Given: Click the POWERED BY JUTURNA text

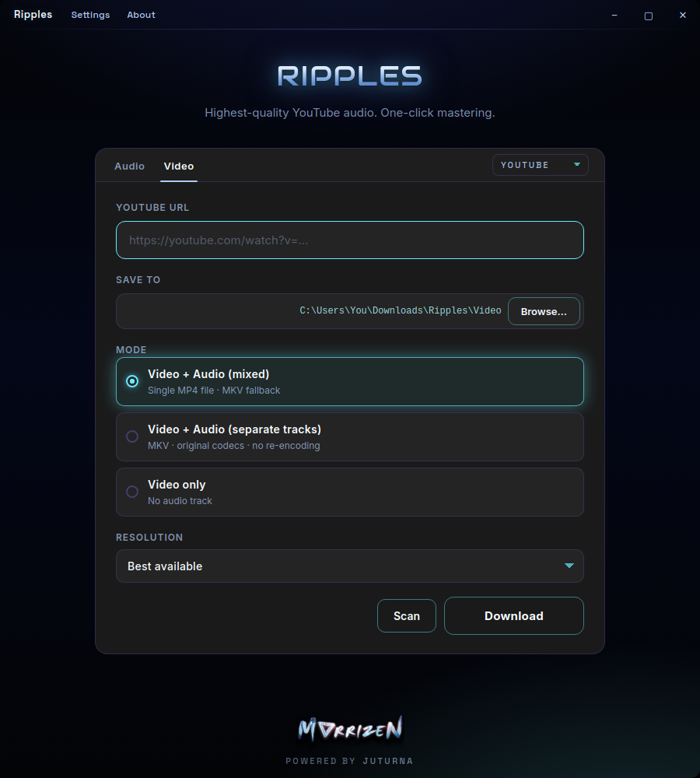Looking at the screenshot, I should coord(349,761).
